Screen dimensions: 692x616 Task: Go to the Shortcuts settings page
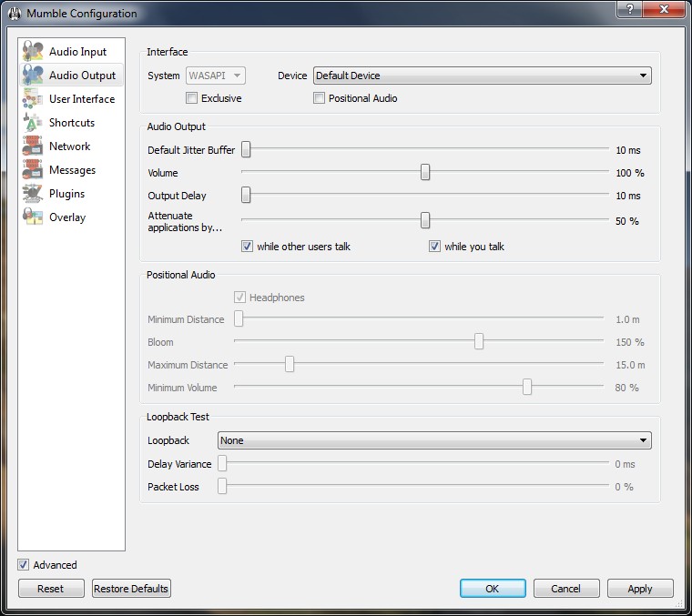(x=72, y=123)
